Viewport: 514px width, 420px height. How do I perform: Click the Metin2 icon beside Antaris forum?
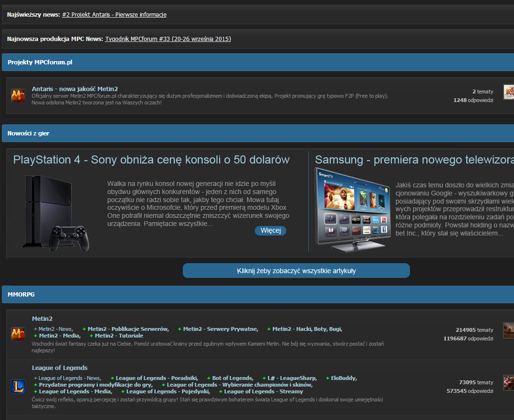tap(18, 96)
